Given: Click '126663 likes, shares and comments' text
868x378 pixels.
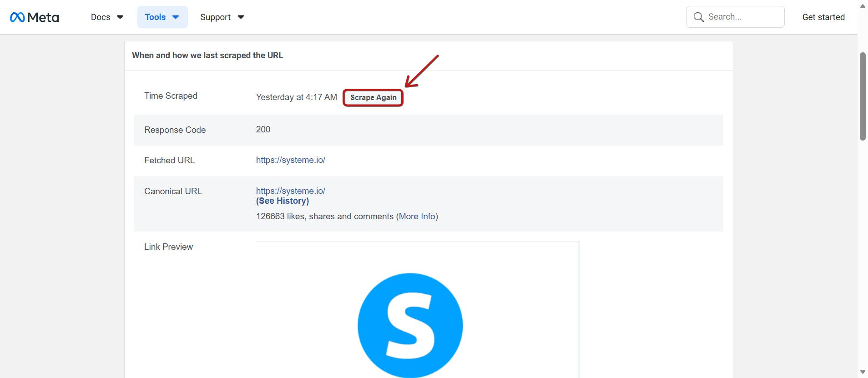Looking at the screenshot, I should 324,217.
